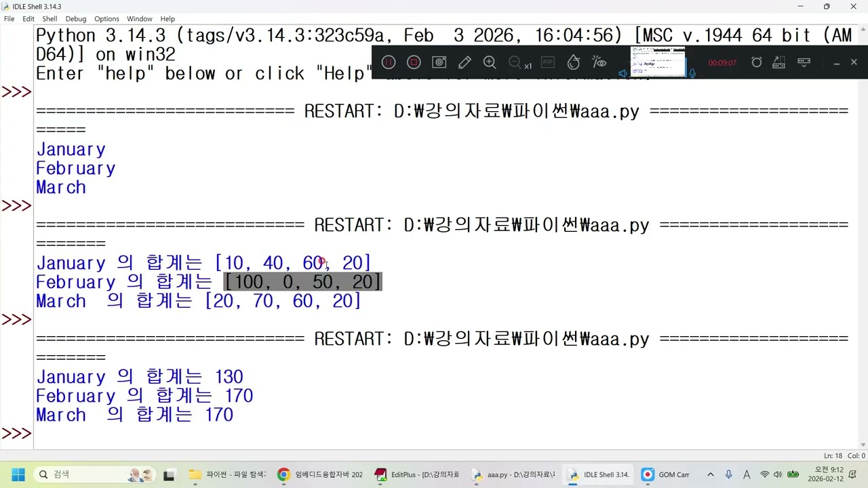This screenshot has width=868, height=488.
Task: Toggle the cursor visibility eye icon
Action: pyautogui.click(x=599, y=62)
